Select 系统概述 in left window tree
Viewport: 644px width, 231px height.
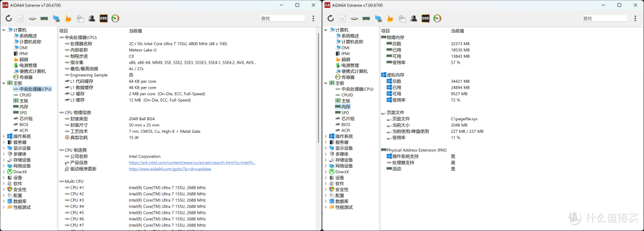pyautogui.click(x=28, y=36)
